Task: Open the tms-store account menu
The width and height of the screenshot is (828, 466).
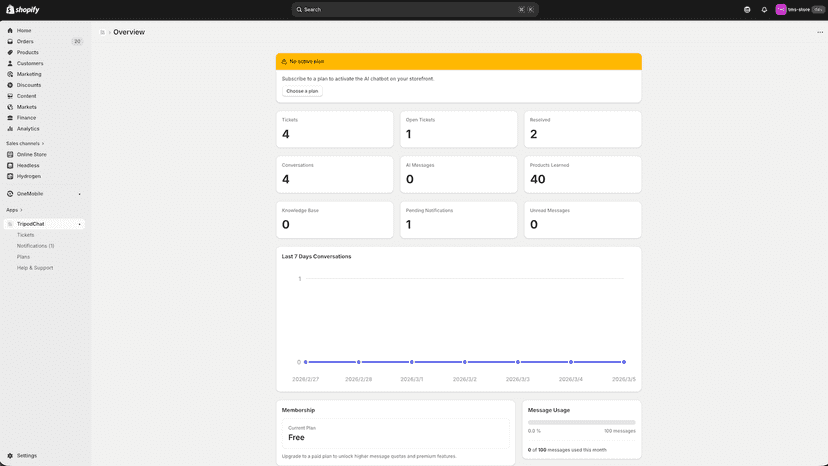Action: 799,10
